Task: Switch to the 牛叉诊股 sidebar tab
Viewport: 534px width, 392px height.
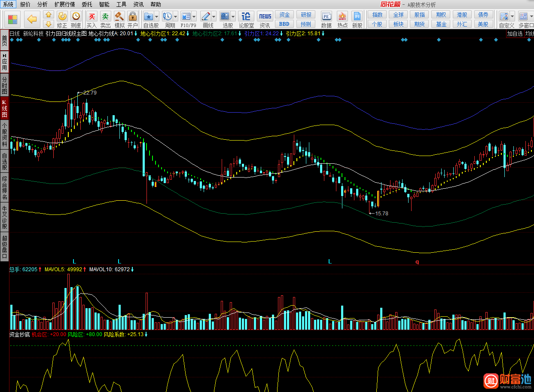Action: (x=4, y=217)
